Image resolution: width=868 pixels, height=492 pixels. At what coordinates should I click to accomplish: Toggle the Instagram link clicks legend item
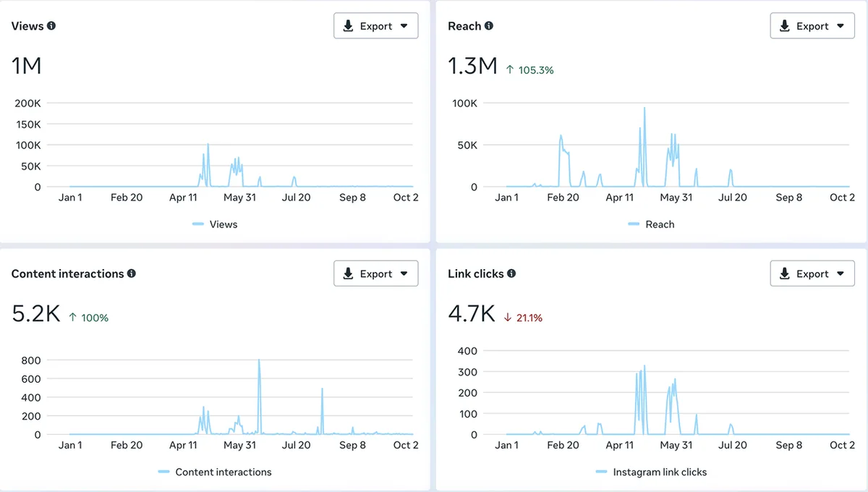point(651,472)
